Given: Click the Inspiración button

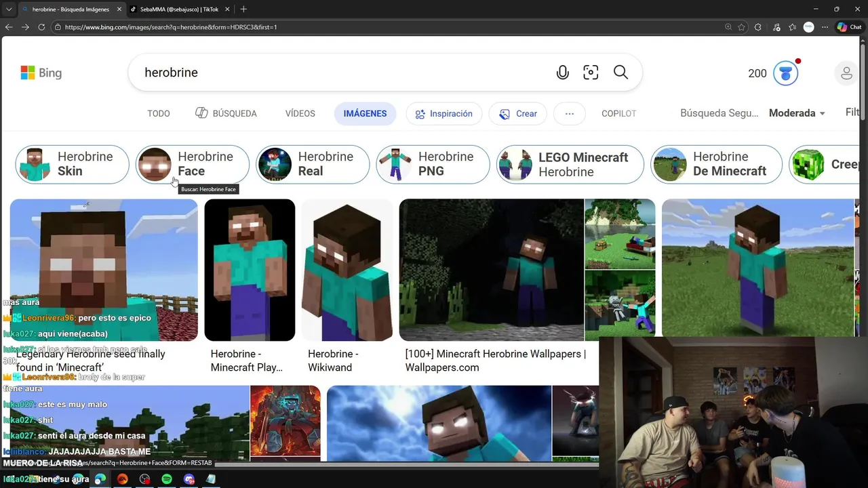Looking at the screenshot, I should pos(444,114).
